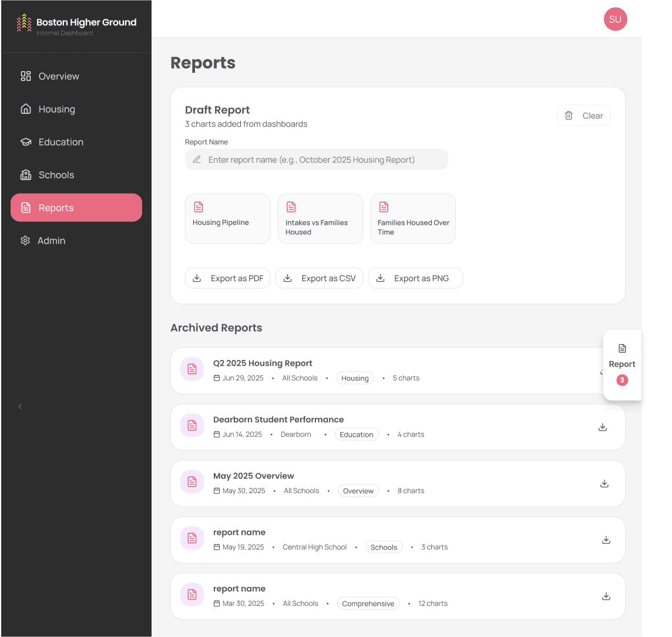This screenshot has height=637, width=672.
Task: Click the Boston Higher Ground logo
Action: (24, 23)
